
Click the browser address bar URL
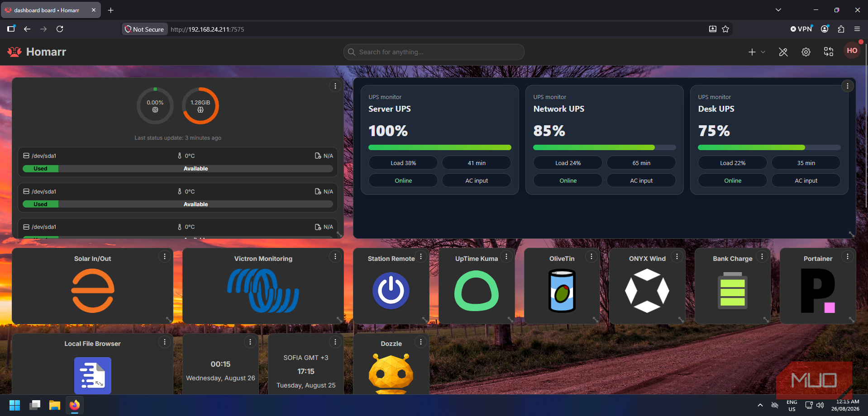207,29
